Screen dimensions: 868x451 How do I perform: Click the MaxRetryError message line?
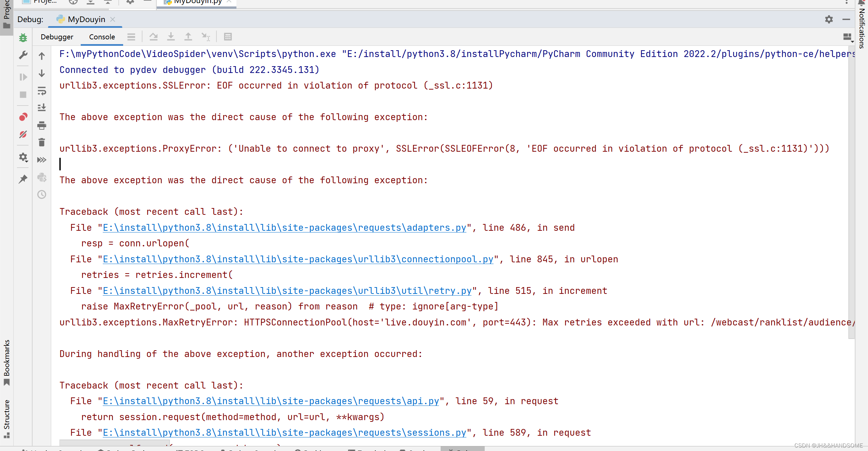point(457,322)
